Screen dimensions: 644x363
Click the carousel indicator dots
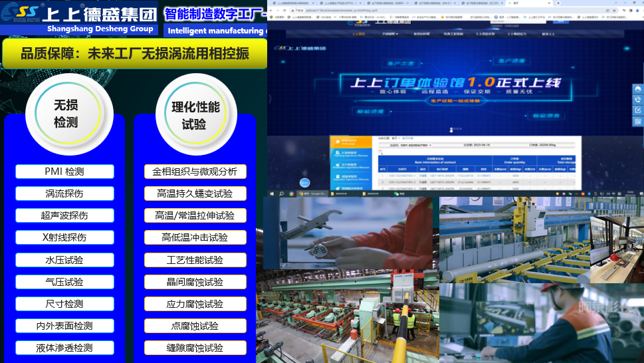click(x=455, y=129)
